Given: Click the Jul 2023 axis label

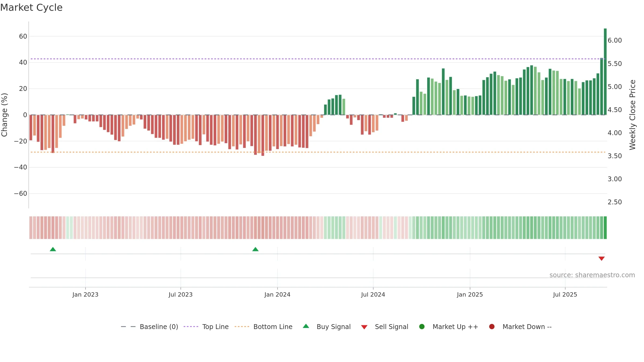Looking at the screenshot, I should [181, 294].
